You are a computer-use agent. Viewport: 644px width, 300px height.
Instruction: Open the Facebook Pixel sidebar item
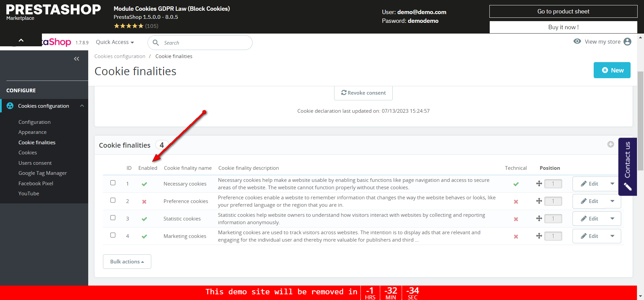click(x=36, y=183)
